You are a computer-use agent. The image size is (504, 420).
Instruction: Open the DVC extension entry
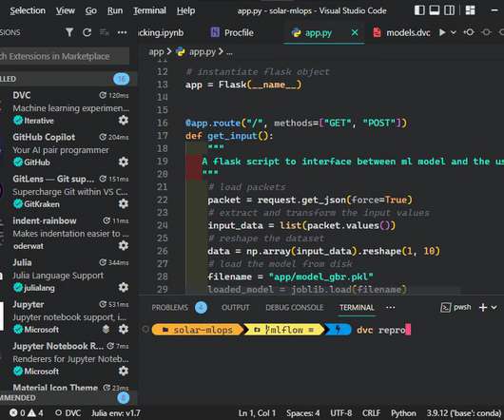pyautogui.click(x=69, y=107)
